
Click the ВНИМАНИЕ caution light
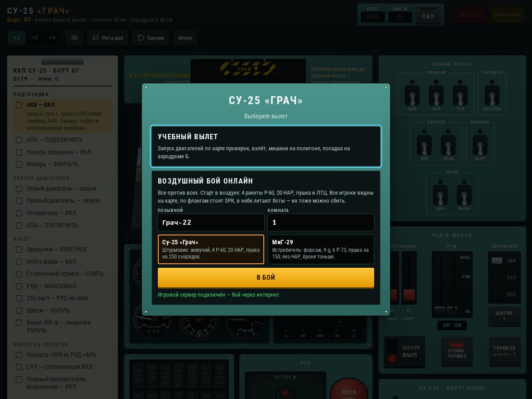pos(508,15)
